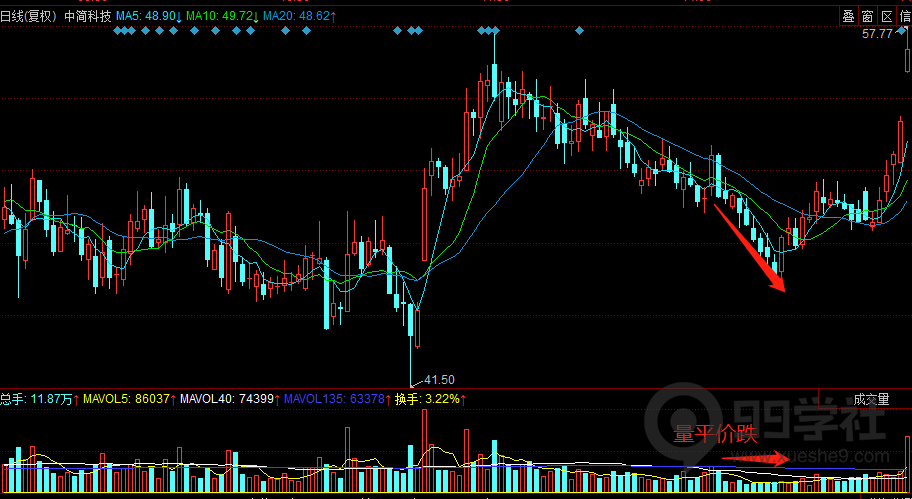Click the 41.50 lowest price label
The image size is (912, 499).
[x=439, y=380]
